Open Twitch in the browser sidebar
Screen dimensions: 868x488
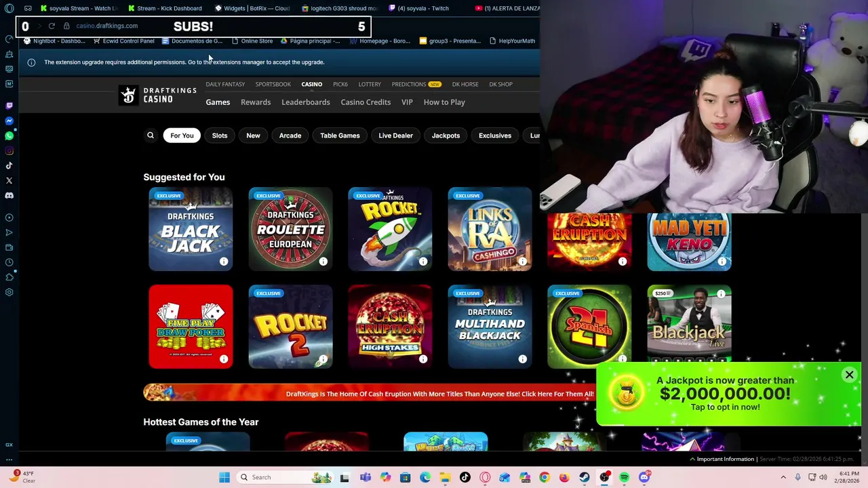[x=9, y=106]
